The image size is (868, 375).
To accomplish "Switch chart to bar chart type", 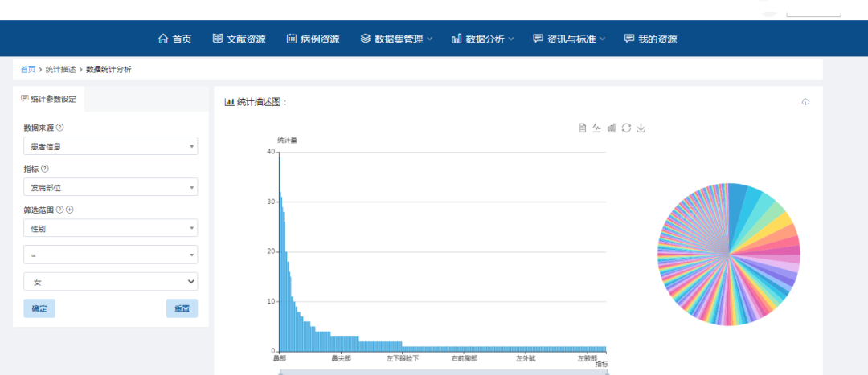I will click(x=611, y=128).
